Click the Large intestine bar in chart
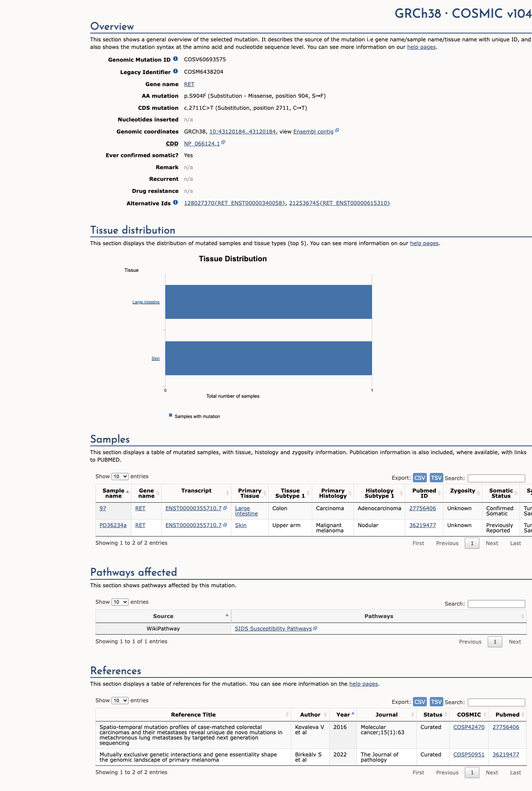This screenshot has height=791, width=532. (269, 302)
